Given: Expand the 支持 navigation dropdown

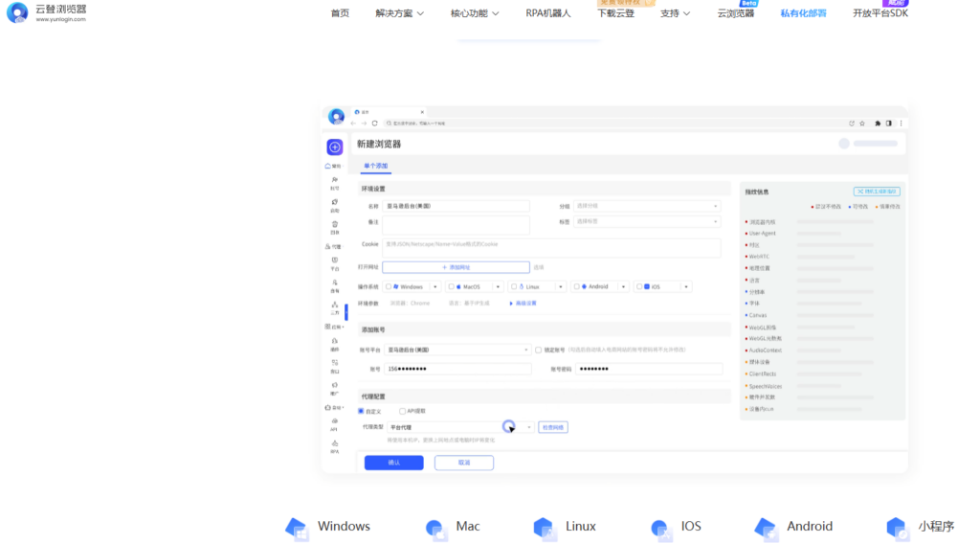Looking at the screenshot, I should coord(675,13).
